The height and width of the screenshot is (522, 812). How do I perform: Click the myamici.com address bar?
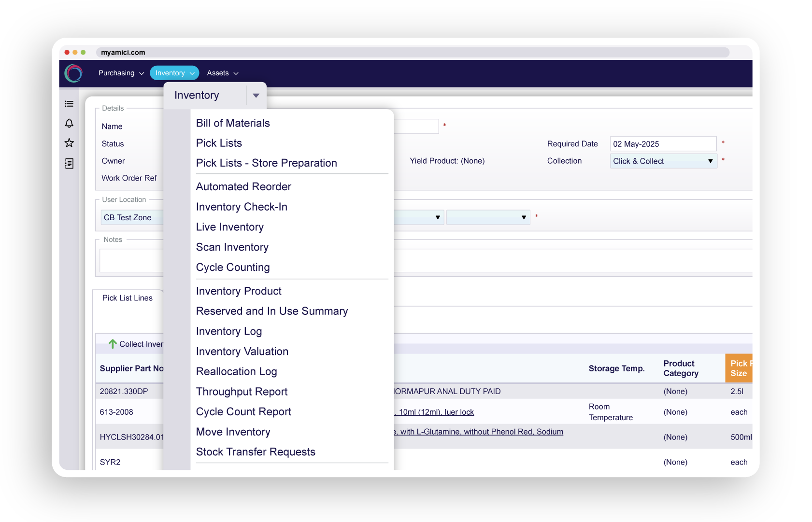[412, 52]
